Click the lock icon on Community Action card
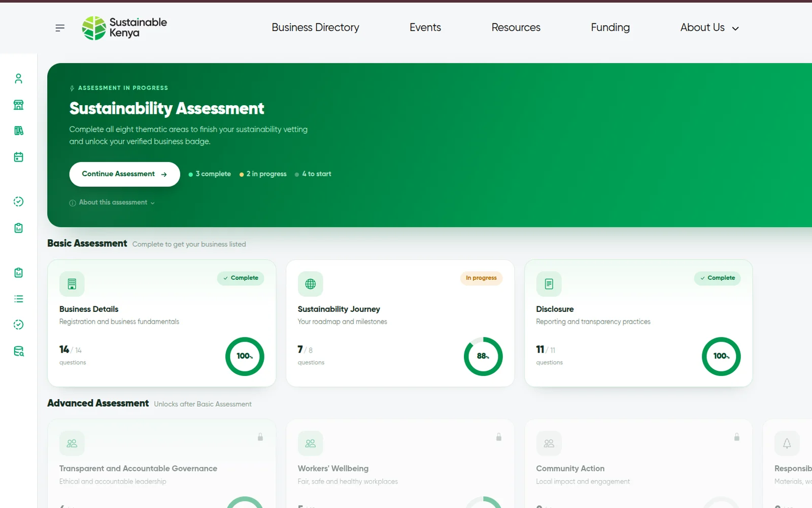The height and width of the screenshot is (508, 812). click(x=737, y=437)
